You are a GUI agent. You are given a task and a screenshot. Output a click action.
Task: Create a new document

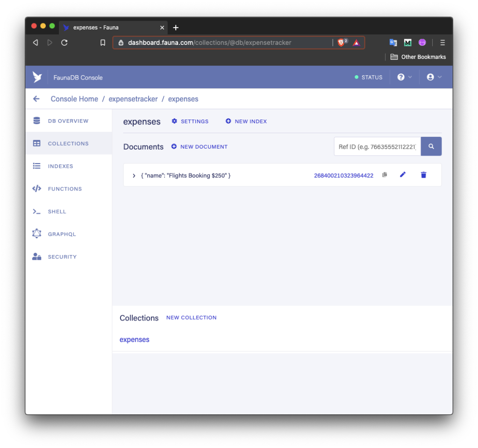click(199, 146)
